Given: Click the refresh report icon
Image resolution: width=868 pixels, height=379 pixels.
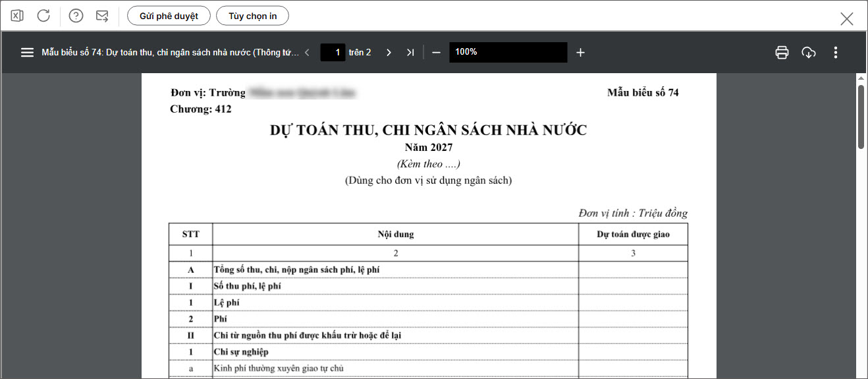Looking at the screenshot, I should [x=43, y=16].
